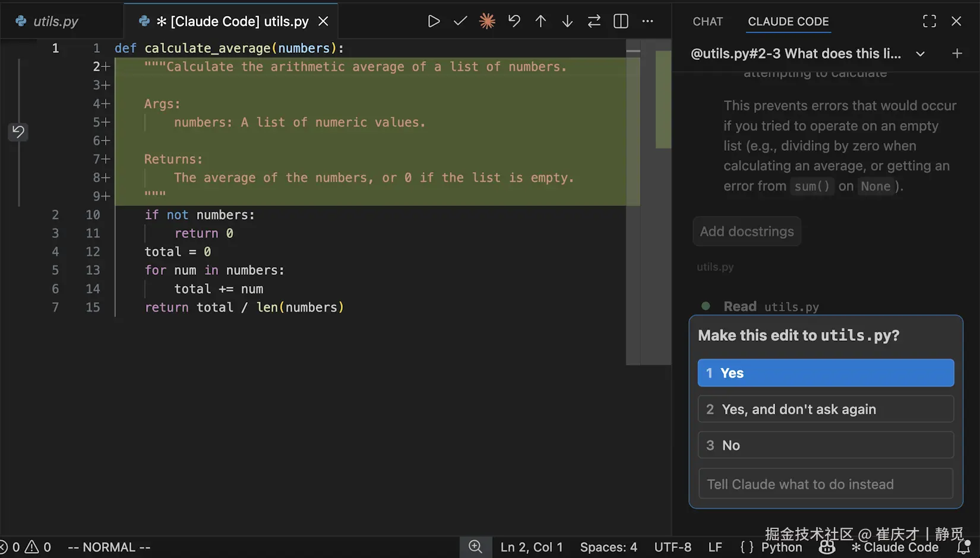The width and height of the screenshot is (980, 558).
Task: Click the GitHub Copilot status bar icon
Action: click(x=827, y=547)
